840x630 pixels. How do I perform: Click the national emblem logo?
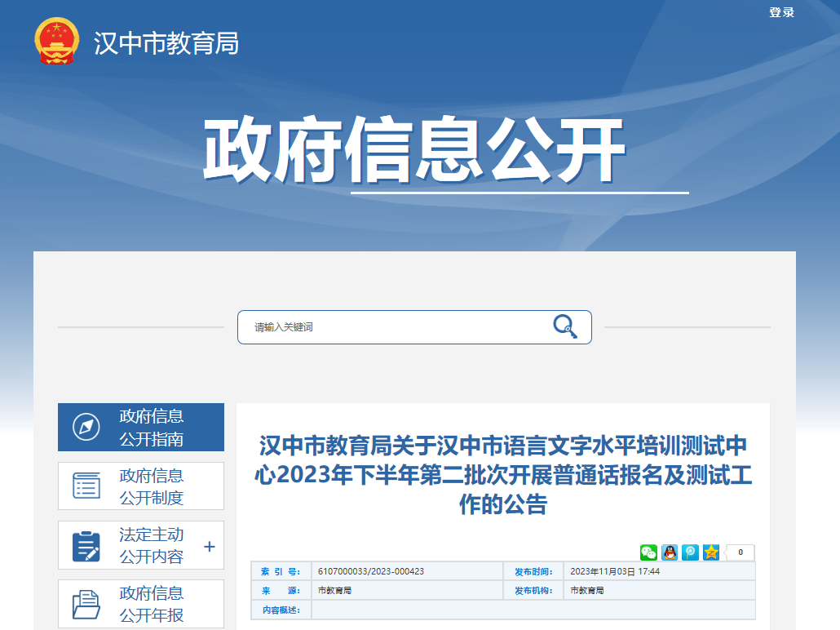tap(57, 41)
